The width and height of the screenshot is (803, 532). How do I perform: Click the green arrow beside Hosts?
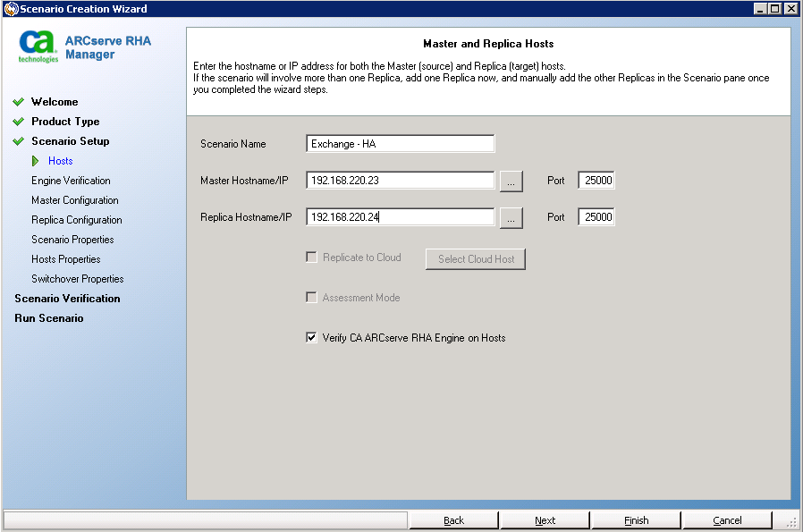36,161
